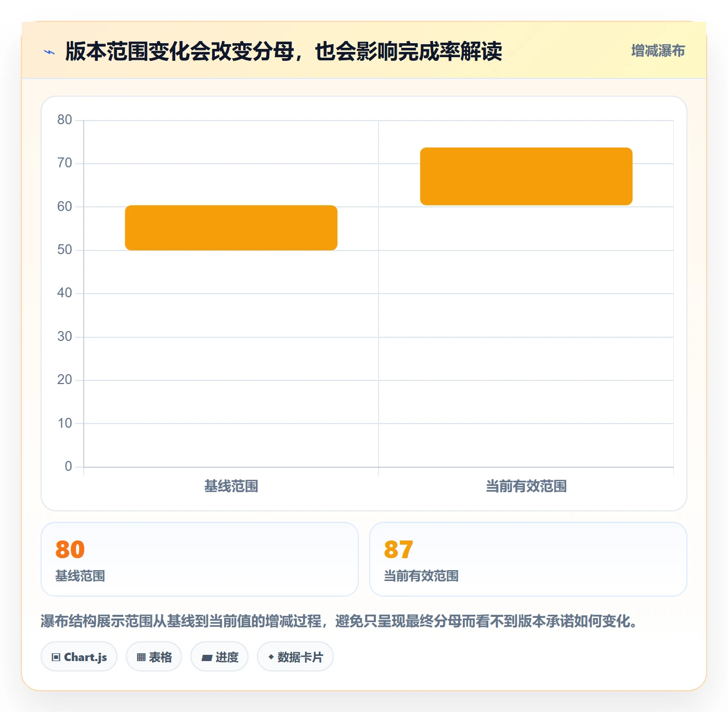Click the 基线范围 x-axis label
The image size is (728, 712).
(x=231, y=486)
